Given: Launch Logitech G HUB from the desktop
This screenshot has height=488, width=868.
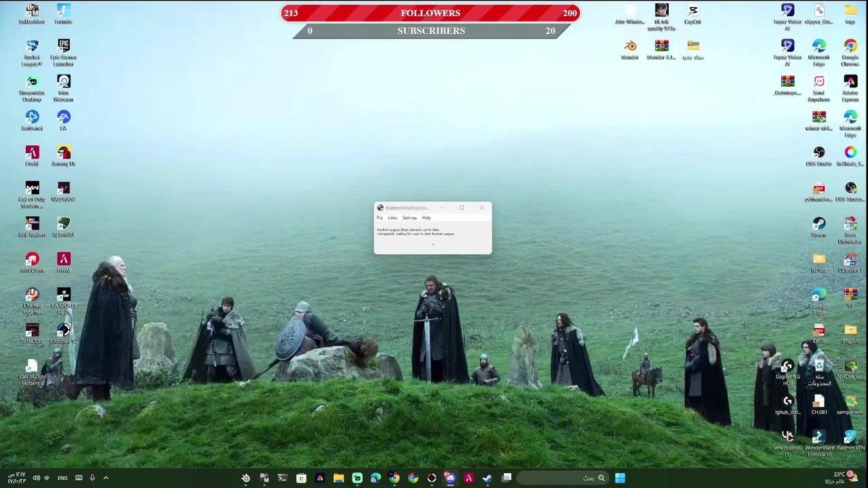Looking at the screenshot, I should click(x=787, y=373).
